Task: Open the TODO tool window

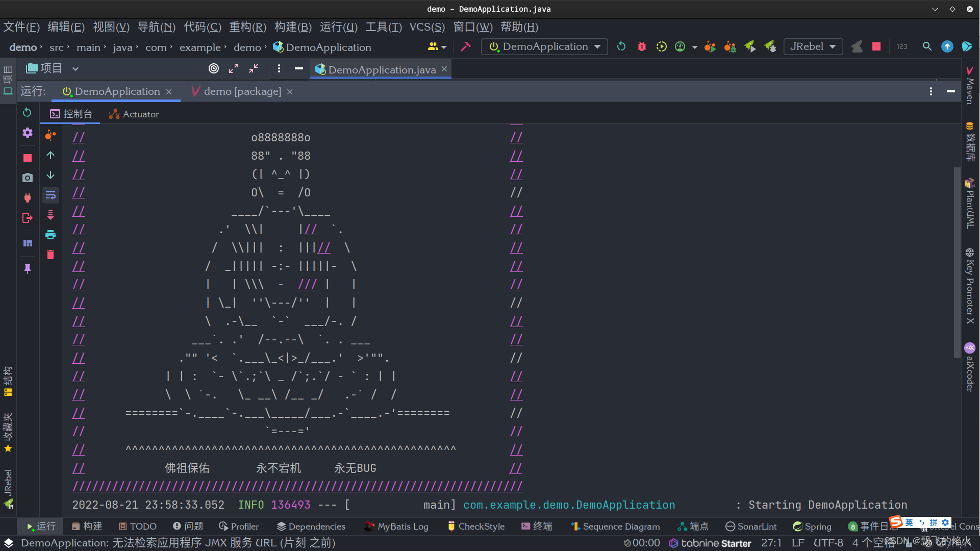Action: pyautogui.click(x=137, y=526)
